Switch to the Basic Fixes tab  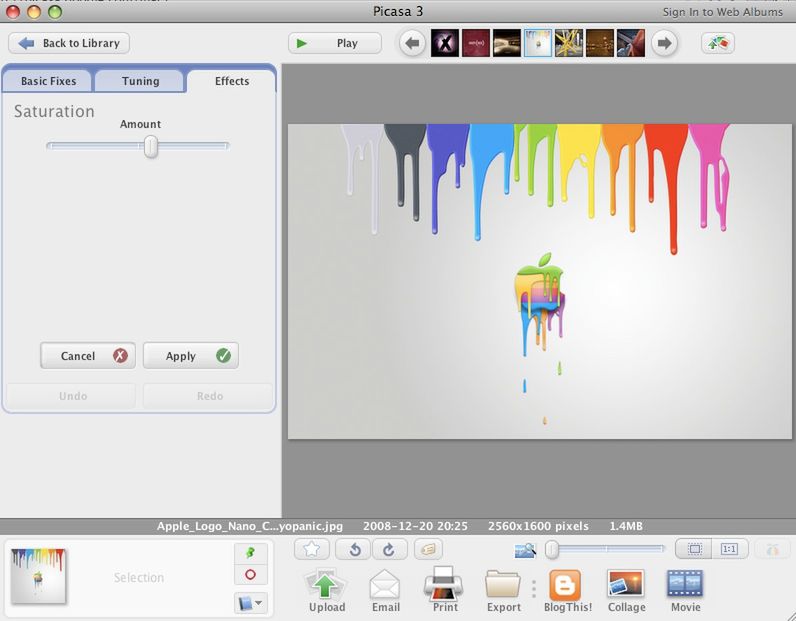48,81
